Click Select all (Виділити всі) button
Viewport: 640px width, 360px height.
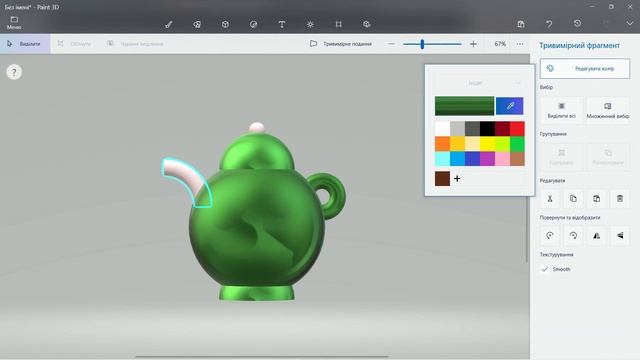click(x=561, y=110)
